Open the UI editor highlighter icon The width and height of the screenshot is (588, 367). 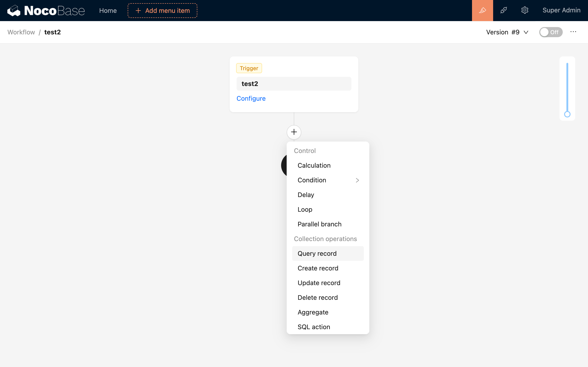482,11
